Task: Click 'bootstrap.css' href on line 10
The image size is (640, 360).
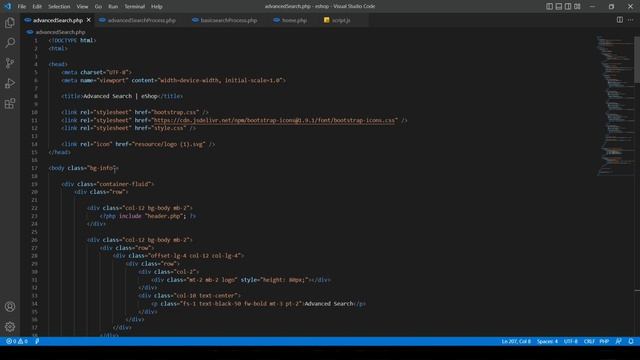Action: (x=176, y=112)
